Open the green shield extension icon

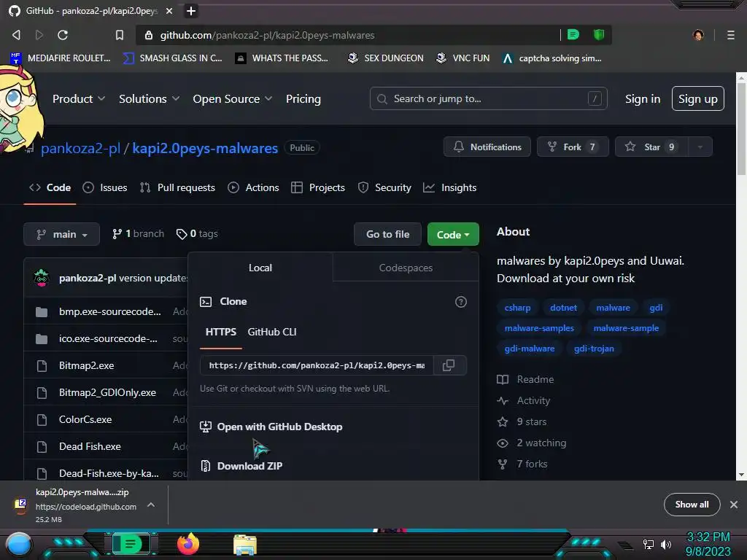click(x=599, y=34)
